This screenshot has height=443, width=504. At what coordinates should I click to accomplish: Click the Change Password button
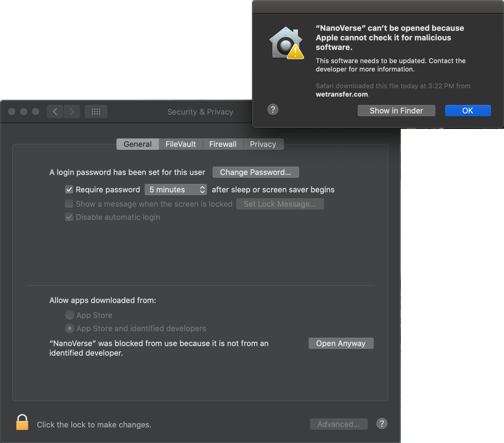point(255,172)
